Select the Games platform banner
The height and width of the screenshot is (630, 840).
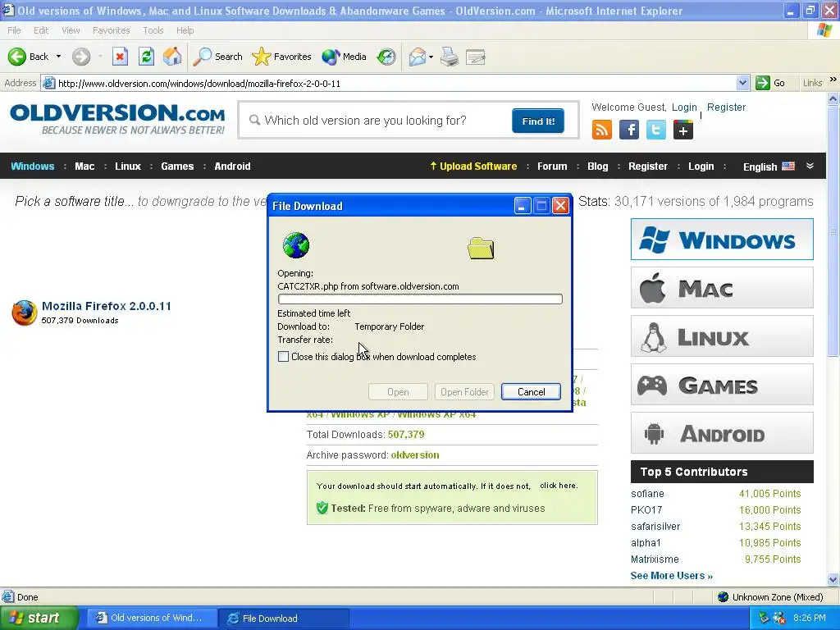point(722,384)
